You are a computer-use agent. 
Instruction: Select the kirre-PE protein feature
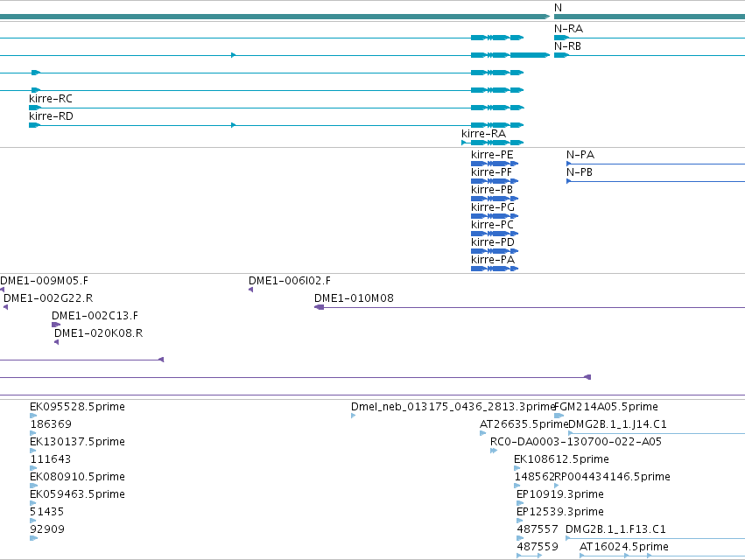(495, 164)
